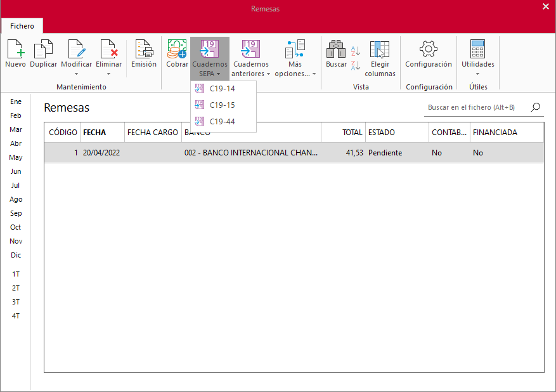Filter by month Feb
The height and width of the screenshot is (392, 556).
pyautogui.click(x=16, y=115)
